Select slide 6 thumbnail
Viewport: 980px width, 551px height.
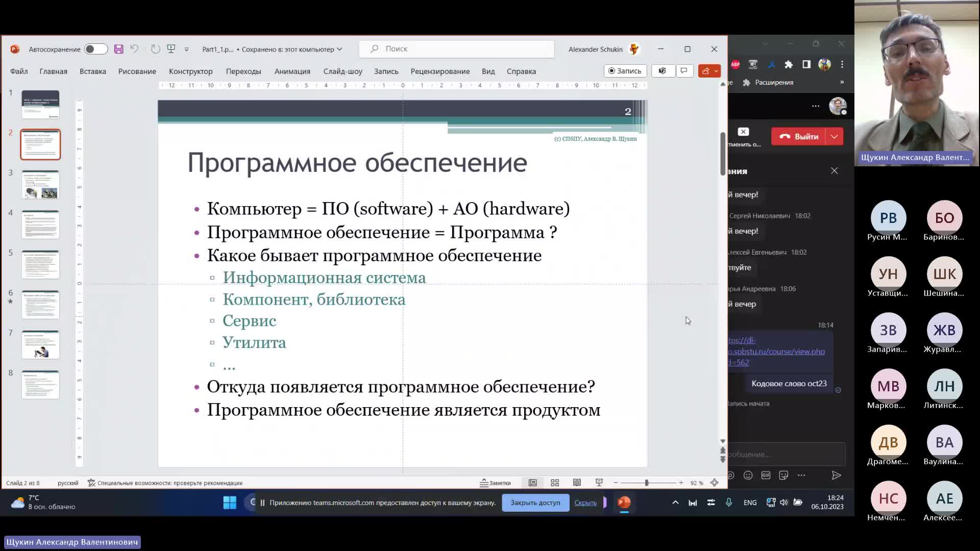click(40, 305)
